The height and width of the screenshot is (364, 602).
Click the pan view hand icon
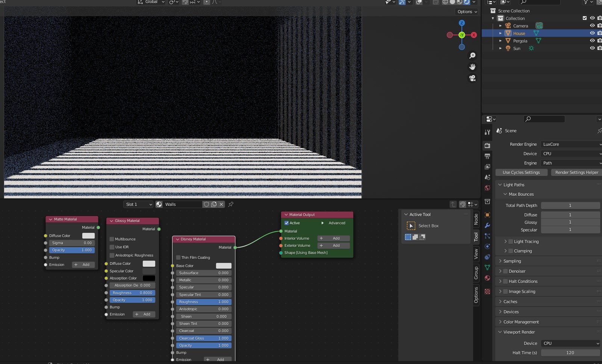[x=472, y=67]
